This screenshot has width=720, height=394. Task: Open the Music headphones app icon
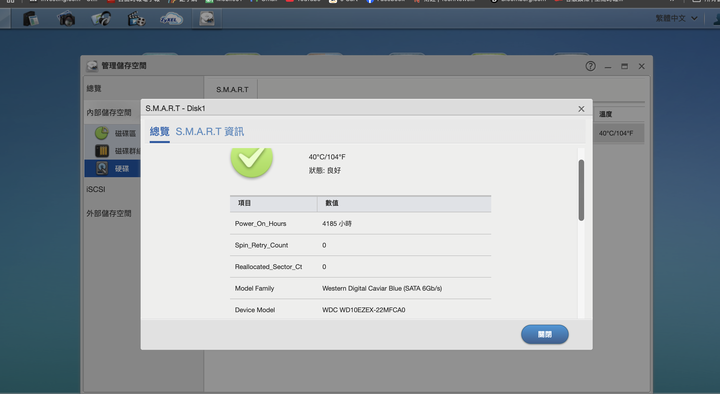pyautogui.click(x=101, y=19)
